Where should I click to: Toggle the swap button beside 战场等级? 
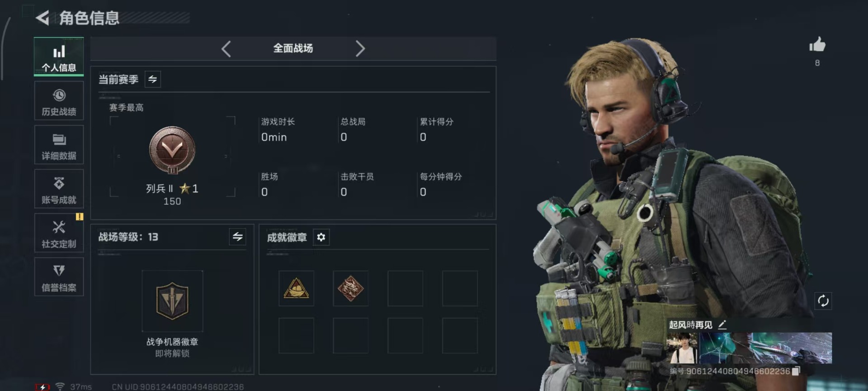237,237
